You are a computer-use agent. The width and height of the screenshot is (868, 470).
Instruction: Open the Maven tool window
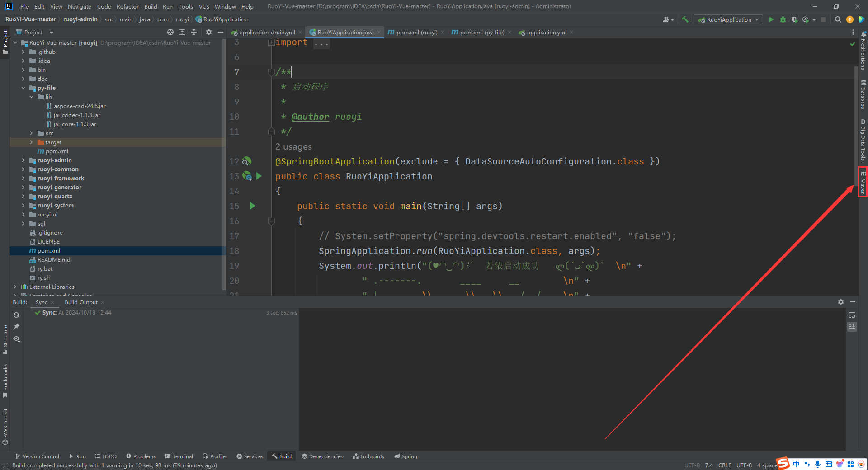point(863,182)
